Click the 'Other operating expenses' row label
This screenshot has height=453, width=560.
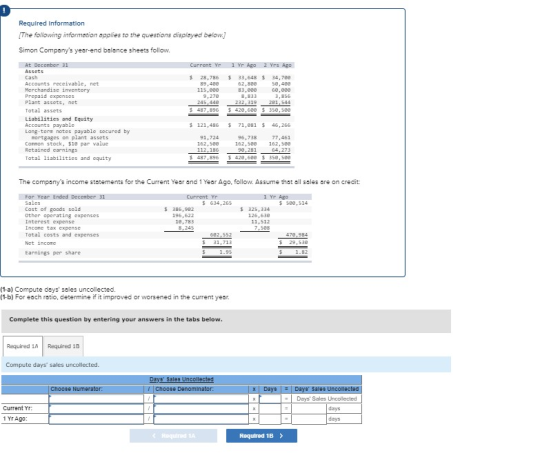tap(62, 215)
